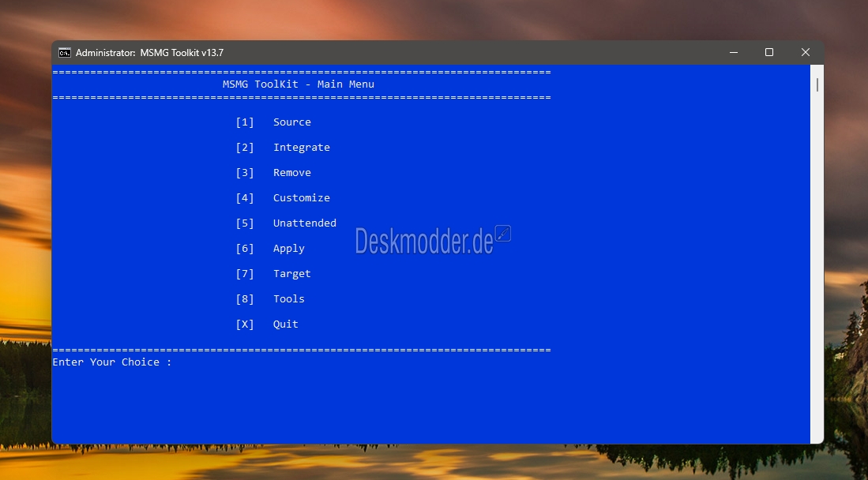Click the "Source" menu entry
Viewport: 868px width, 480px height.
[291, 122]
